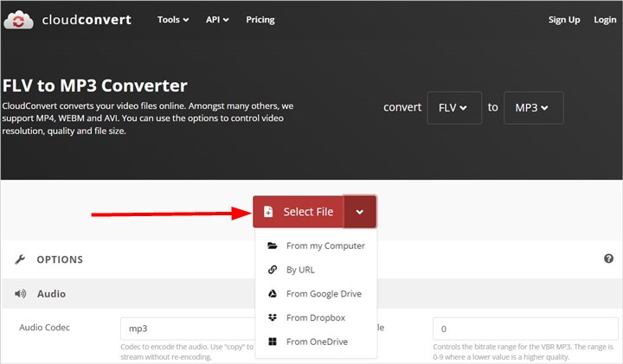
Task: Open the MP3 target format dropdown
Action: click(x=533, y=108)
